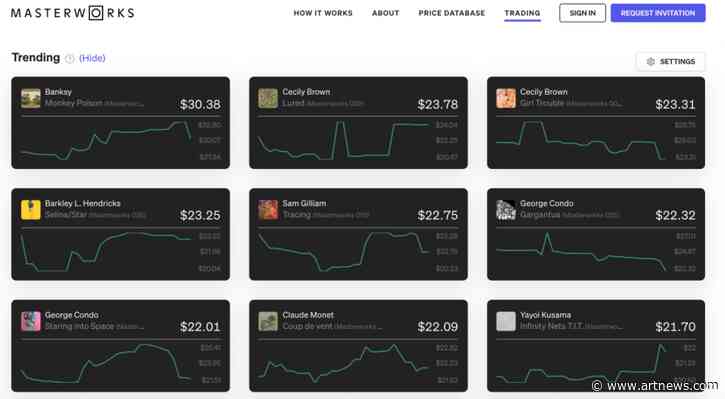Click Claude Monet artist name
Screen dimensions: 725x399
[308, 315]
